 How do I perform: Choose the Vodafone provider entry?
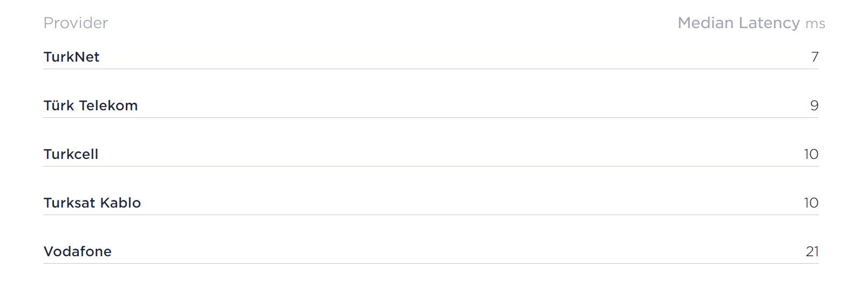78,251
